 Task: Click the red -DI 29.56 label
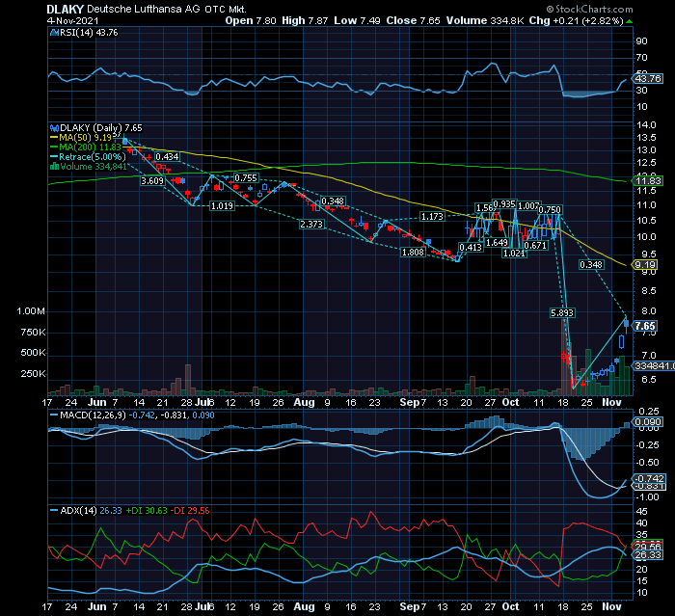tap(190, 511)
